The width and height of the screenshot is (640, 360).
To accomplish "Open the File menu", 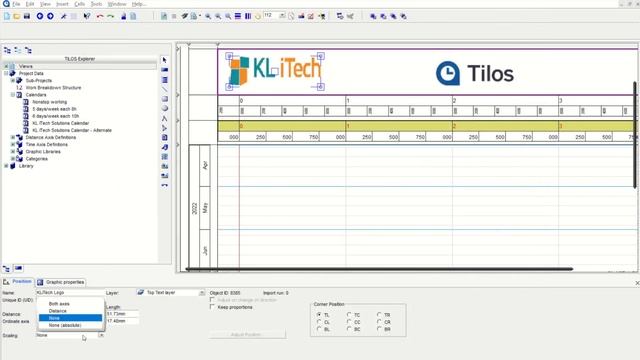I will [16, 4].
